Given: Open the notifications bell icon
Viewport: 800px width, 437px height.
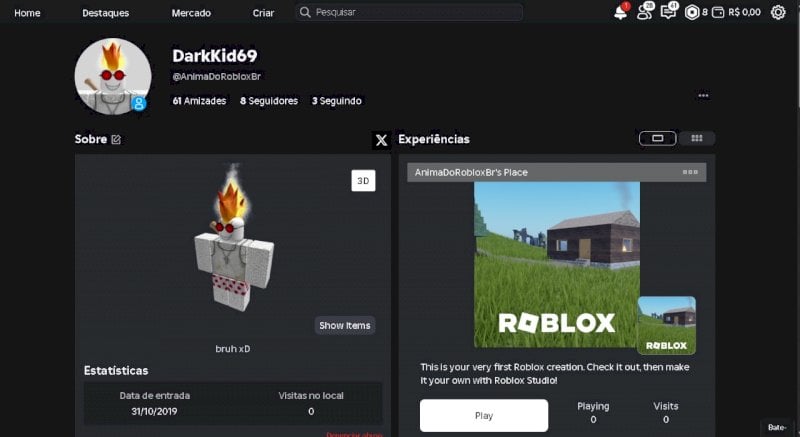Looking at the screenshot, I should point(620,12).
